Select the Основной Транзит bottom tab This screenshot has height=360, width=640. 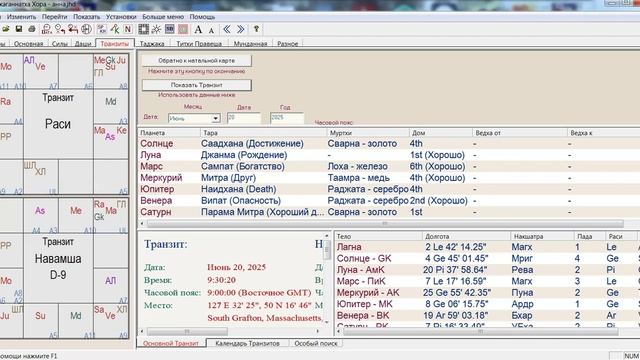171,343
